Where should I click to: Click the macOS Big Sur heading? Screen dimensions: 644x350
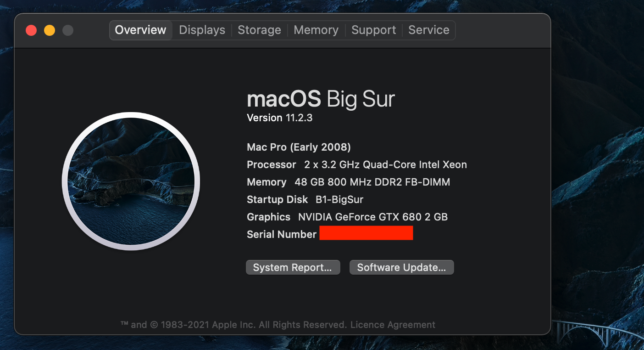click(x=321, y=99)
